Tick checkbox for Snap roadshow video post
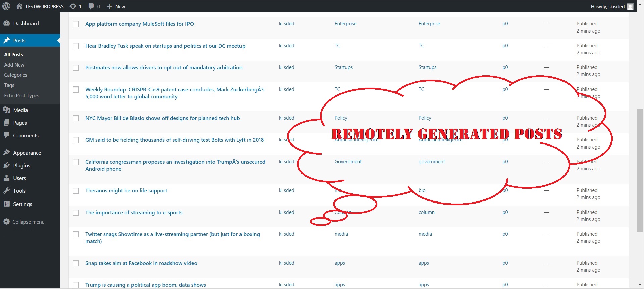The image size is (644, 289). pyautogui.click(x=76, y=263)
